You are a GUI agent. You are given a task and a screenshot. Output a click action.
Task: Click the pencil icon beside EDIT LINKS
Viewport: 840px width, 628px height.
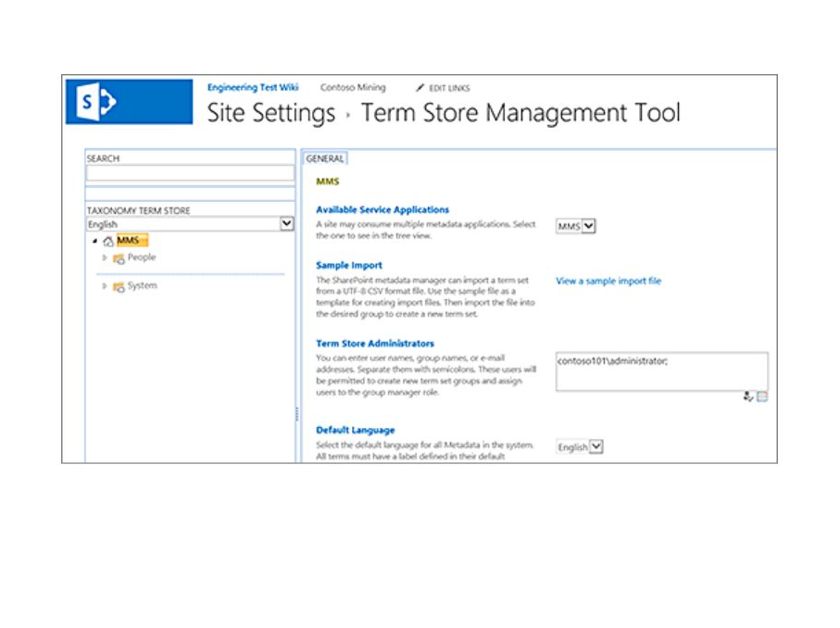pos(420,88)
